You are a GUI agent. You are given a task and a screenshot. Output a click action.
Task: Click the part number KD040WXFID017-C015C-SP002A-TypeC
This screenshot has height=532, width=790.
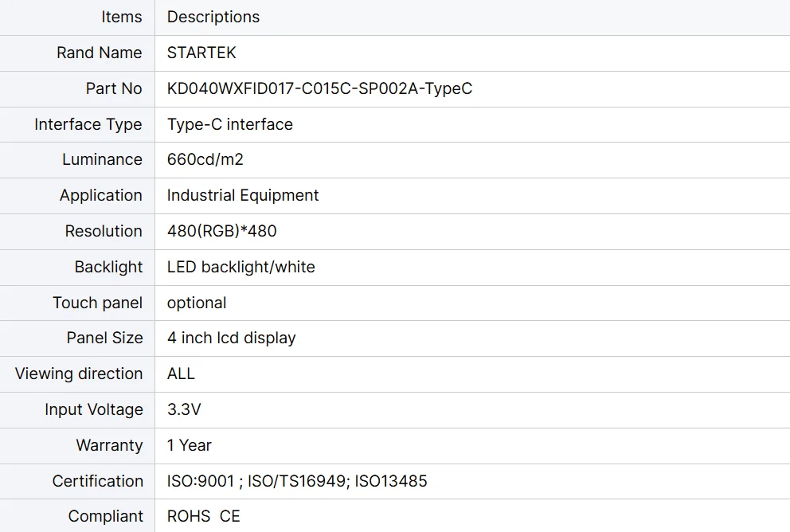click(x=319, y=88)
